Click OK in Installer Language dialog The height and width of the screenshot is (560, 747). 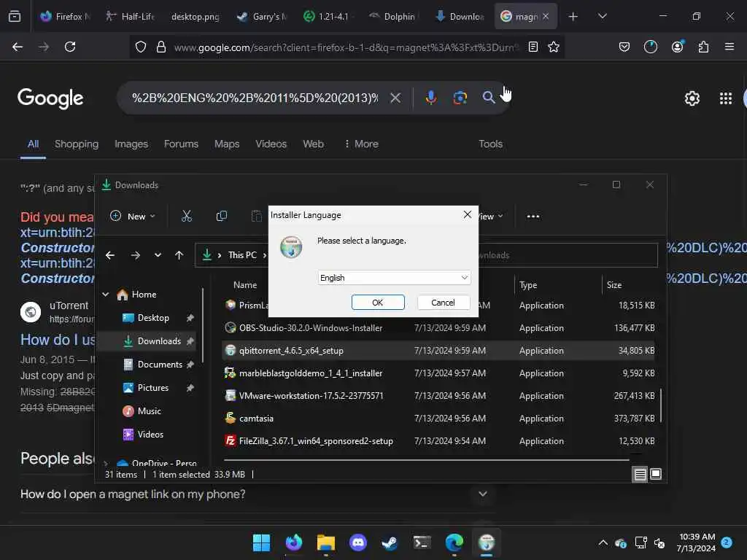[378, 303]
